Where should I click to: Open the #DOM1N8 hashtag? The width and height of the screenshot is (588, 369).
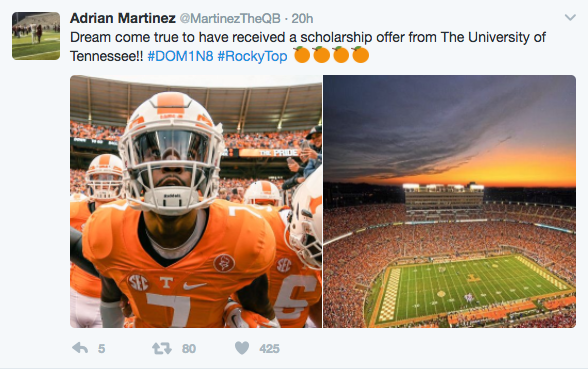[180, 56]
